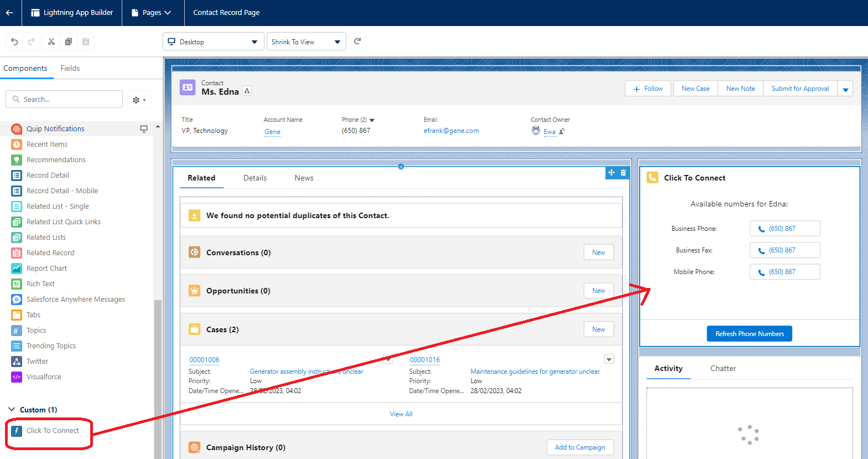Image resolution: width=868 pixels, height=459 pixels.
Task: Click the component Search field
Action: (64, 99)
